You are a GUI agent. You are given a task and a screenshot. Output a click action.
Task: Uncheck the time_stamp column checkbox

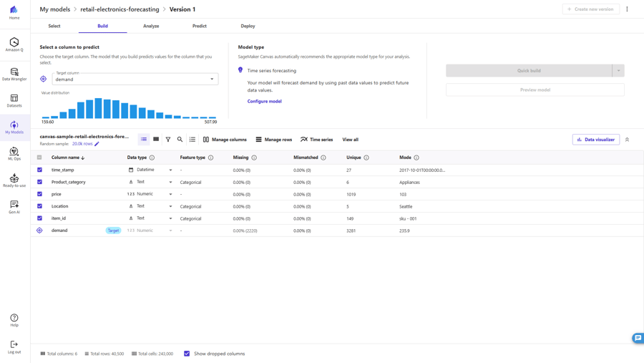[39, 170]
